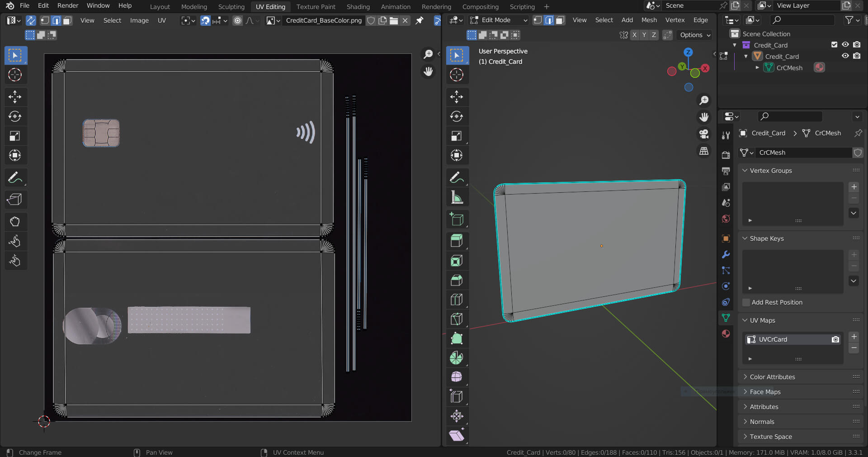
Task: Select the Knife tool in 3D viewport
Action: (457, 319)
